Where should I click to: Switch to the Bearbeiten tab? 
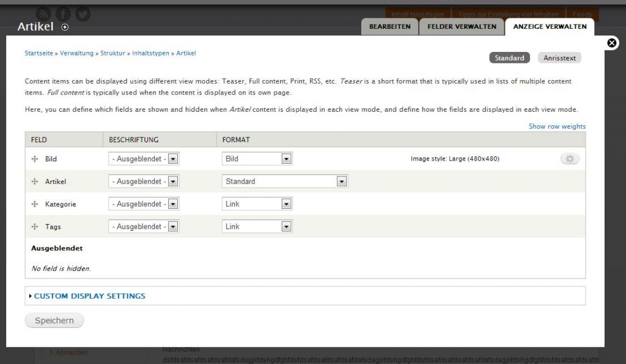390,27
